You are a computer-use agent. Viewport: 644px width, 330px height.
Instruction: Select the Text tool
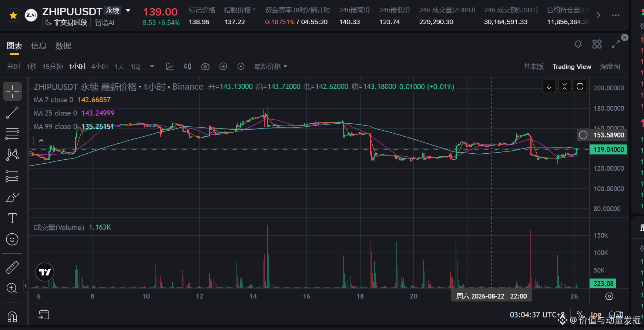(12, 218)
